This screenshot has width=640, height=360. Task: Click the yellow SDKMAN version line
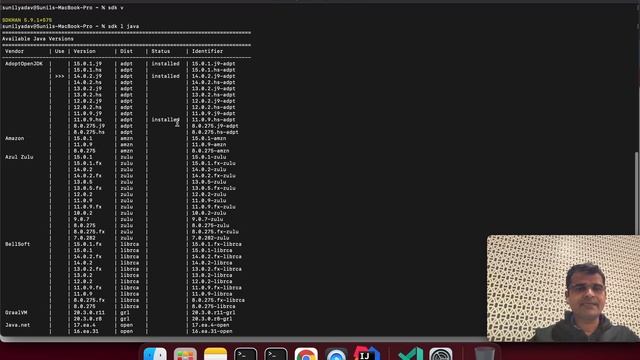[x=27, y=20]
